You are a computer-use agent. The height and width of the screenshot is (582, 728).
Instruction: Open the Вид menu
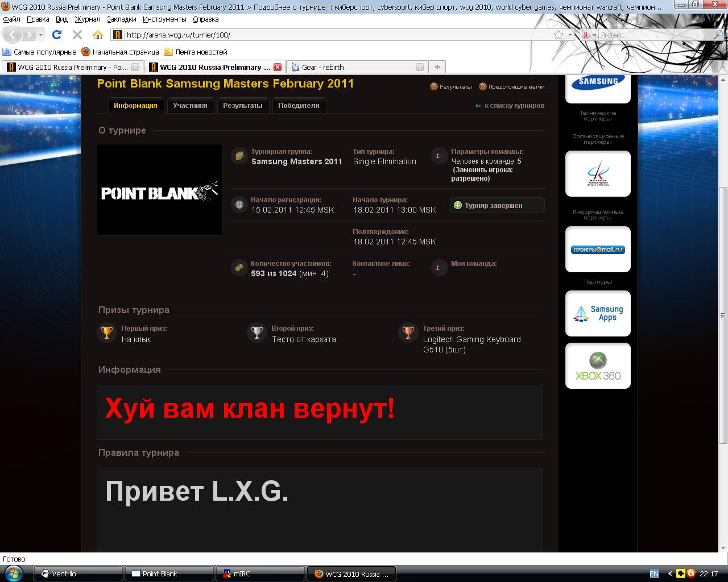[x=61, y=19]
